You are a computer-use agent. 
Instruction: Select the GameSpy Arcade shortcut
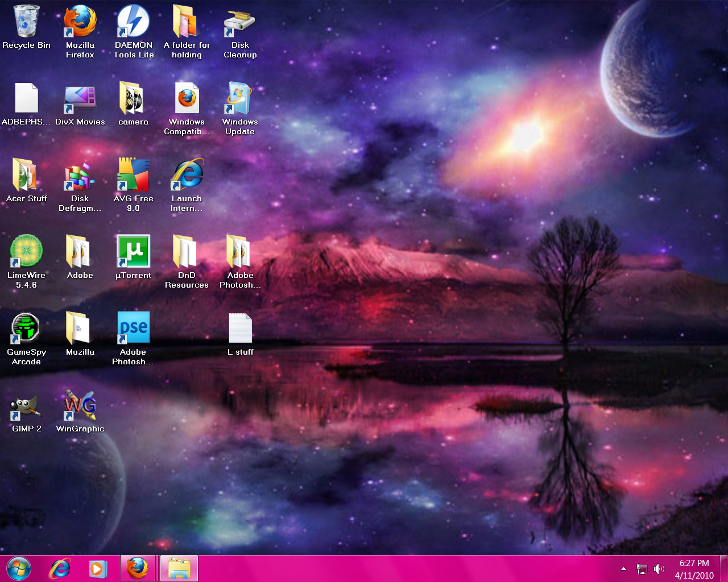(26, 329)
